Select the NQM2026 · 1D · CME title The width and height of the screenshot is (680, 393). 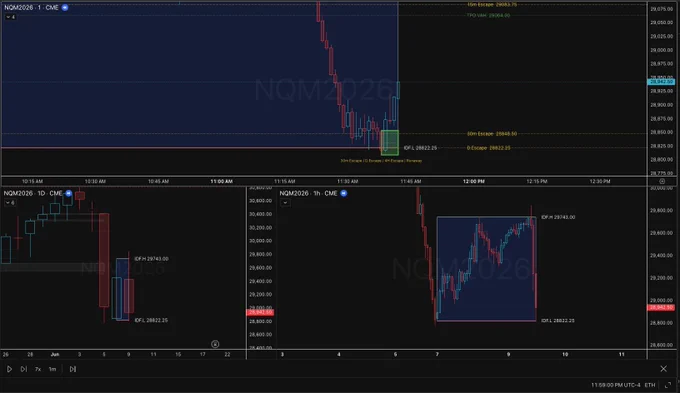(x=33, y=193)
